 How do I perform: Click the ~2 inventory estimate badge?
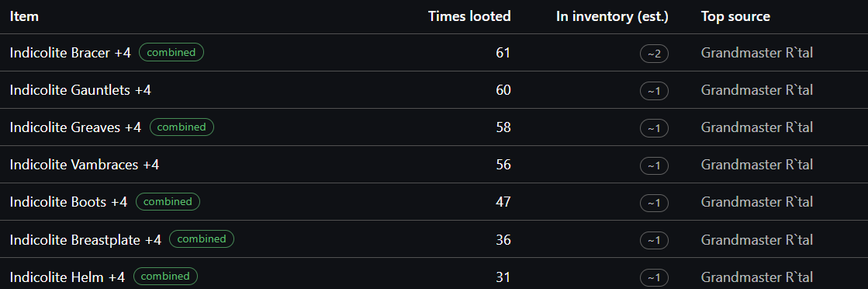coord(655,54)
